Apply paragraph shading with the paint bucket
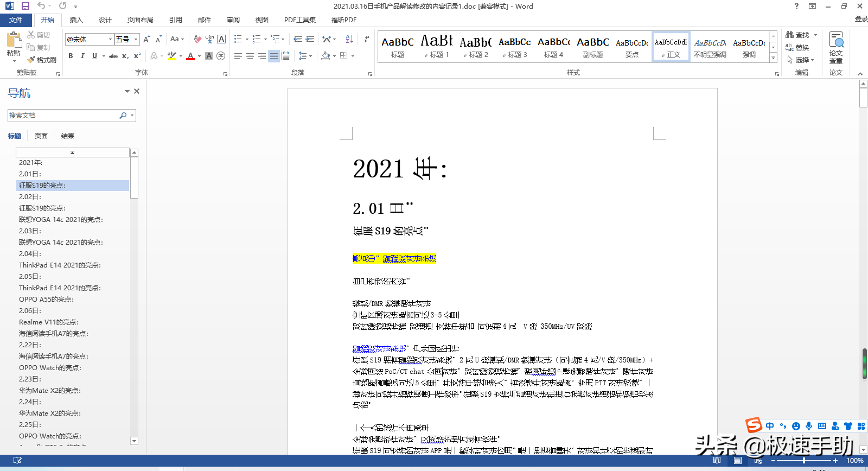This screenshot has width=868, height=471. [x=325, y=56]
